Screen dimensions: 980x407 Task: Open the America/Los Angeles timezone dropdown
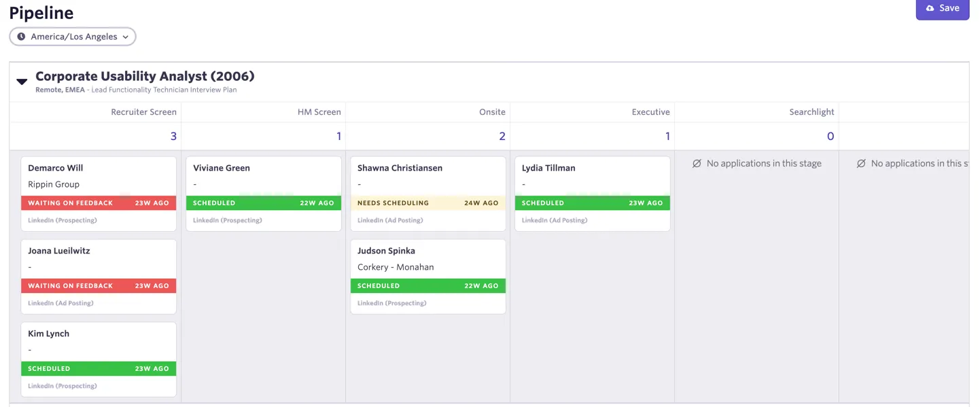tap(73, 37)
